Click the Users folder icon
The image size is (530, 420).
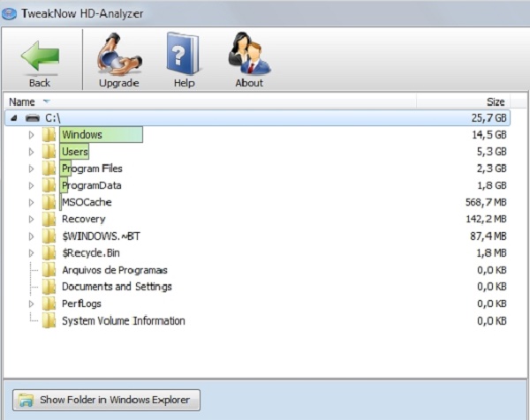[49, 152]
